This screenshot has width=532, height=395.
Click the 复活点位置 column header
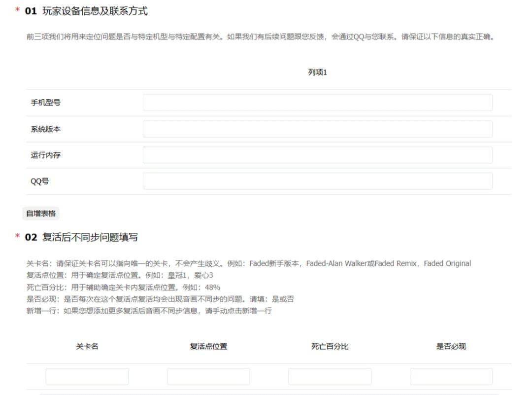pyautogui.click(x=208, y=347)
